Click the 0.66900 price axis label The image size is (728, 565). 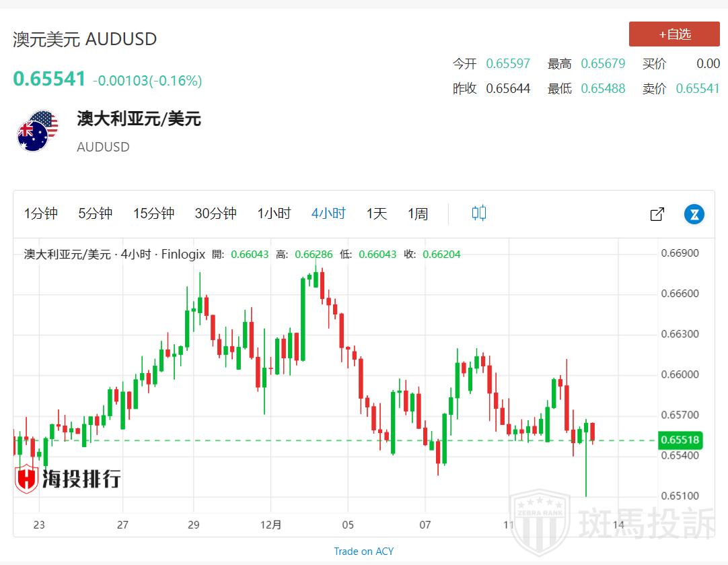tap(680, 253)
